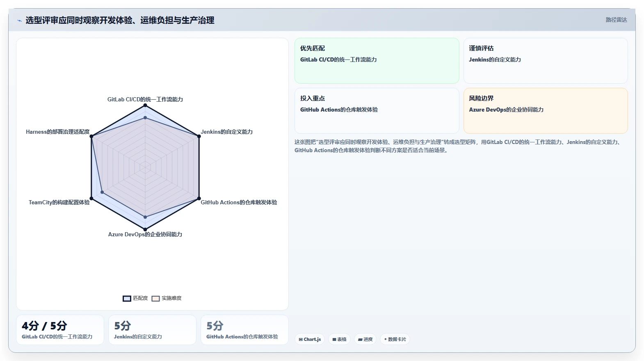Screen dimensions: 644x361
Task: Click radar axis label Harness的部署治理适配度
Action: pyautogui.click(x=58, y=132)
